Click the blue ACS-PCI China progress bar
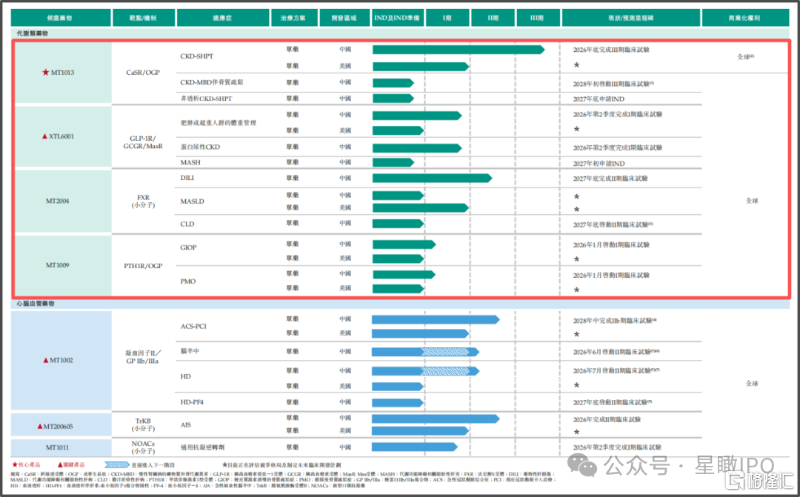The image size is (800, 497). (436, 319)
